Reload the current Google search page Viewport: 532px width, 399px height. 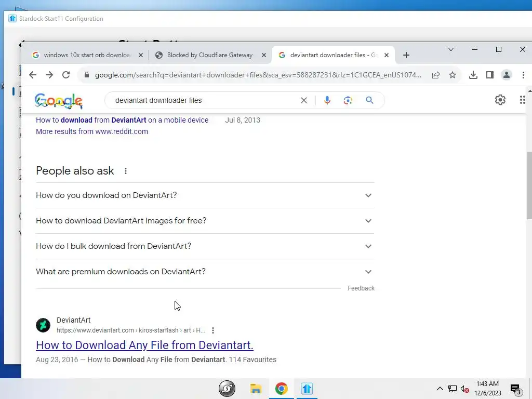pyautogui.click(x=66, y=75)
